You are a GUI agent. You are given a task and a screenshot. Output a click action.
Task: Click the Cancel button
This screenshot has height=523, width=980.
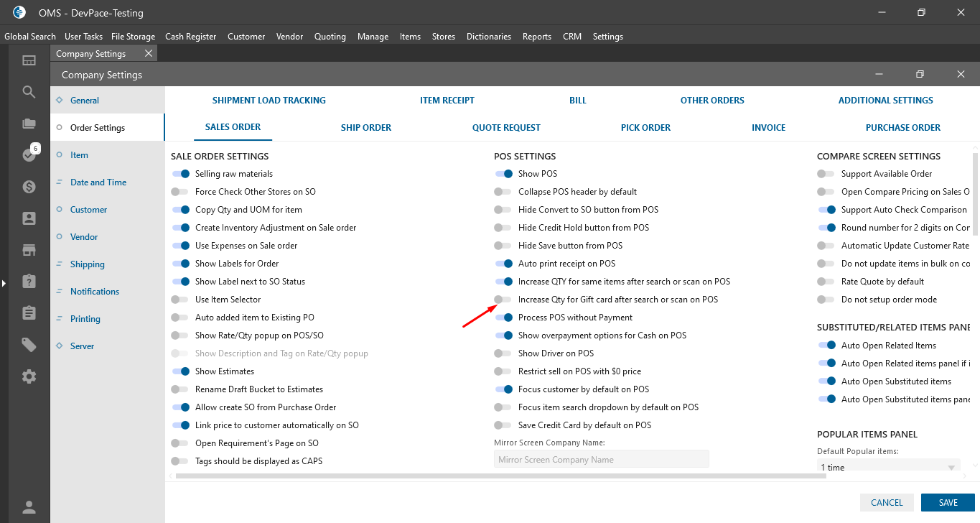tap(887, 503)
